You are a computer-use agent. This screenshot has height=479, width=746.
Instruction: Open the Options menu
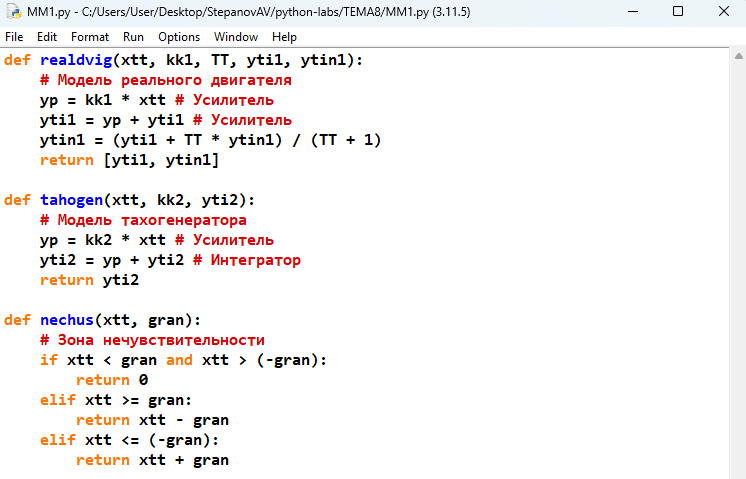179,37
